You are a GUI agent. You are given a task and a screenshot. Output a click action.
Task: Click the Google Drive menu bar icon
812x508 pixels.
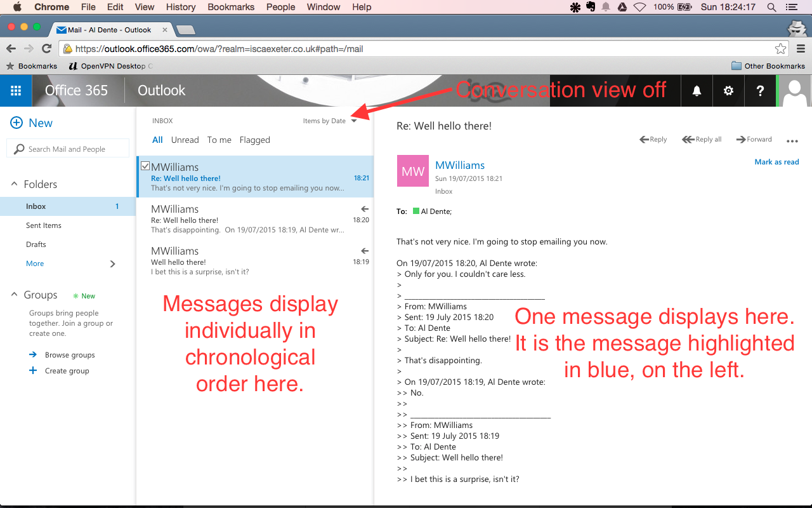point(622,7)
